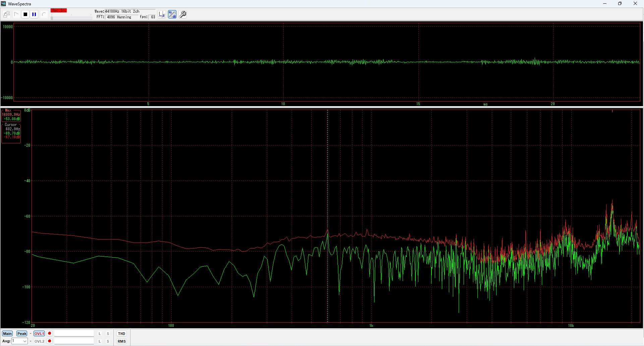644x346 pixels.
Task: Pause analysis with the blue pause button
Action: point(34,14)
